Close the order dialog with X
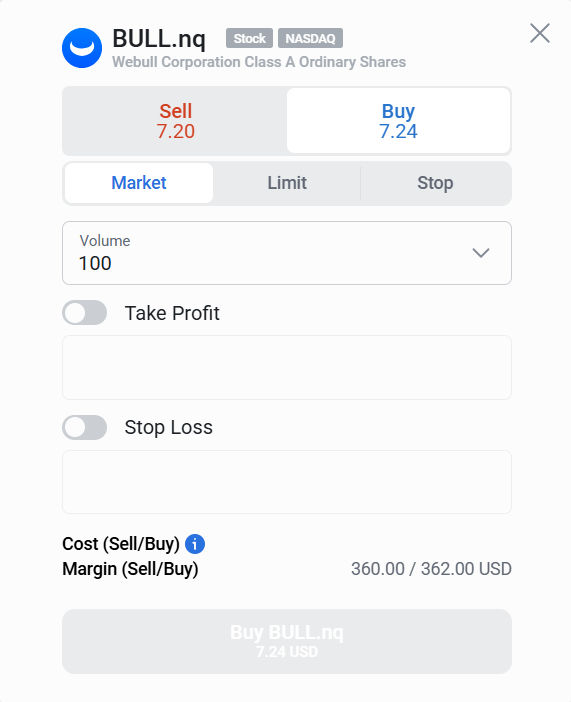 540,33
